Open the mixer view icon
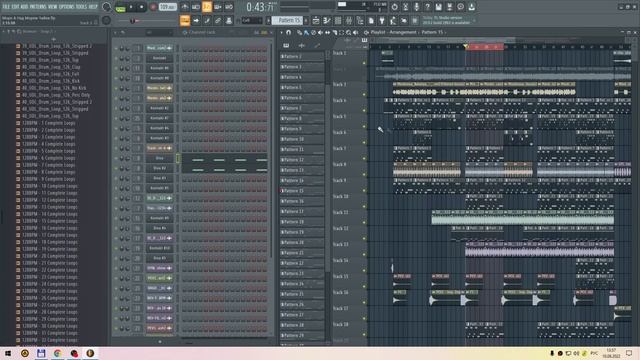The image size is (640, 360). pos(349,20)
